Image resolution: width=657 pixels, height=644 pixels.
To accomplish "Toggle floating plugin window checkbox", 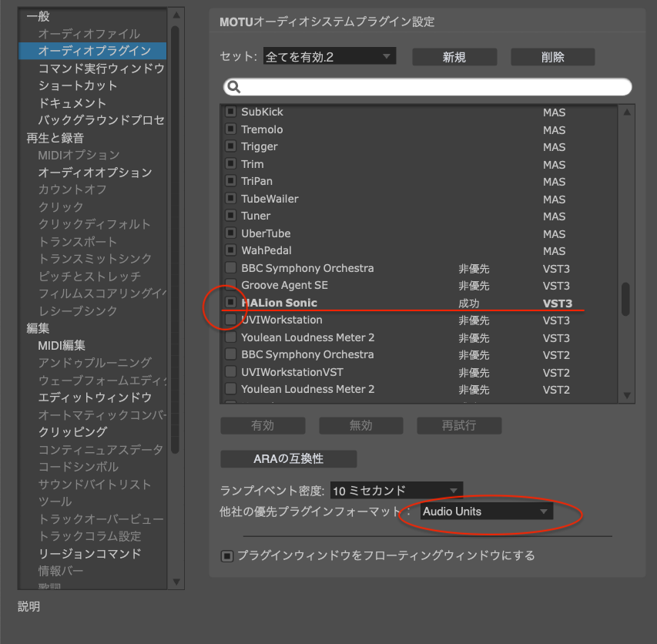I will pyautogui.click(x=227, y=555).
